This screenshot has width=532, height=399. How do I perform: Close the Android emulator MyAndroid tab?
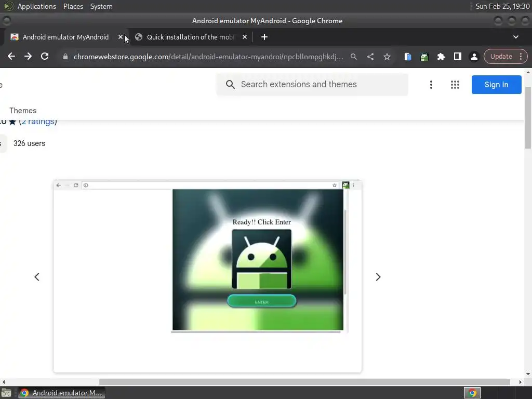tap(121, 37)
